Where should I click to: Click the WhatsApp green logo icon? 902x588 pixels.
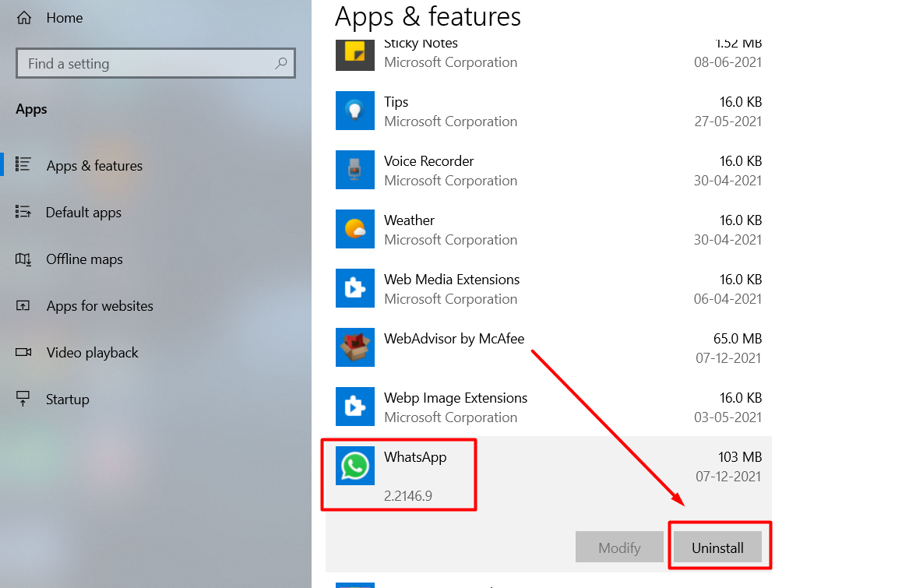tap(355, 466)
